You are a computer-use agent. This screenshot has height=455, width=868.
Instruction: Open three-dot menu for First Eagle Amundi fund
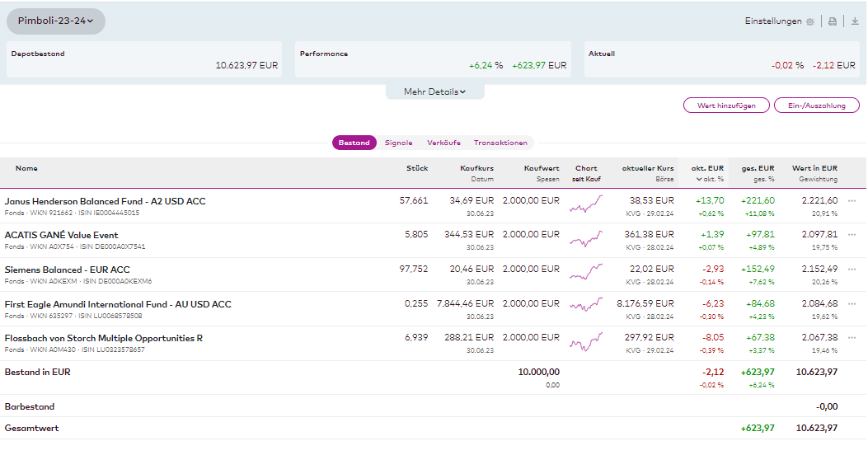point(852,304)
